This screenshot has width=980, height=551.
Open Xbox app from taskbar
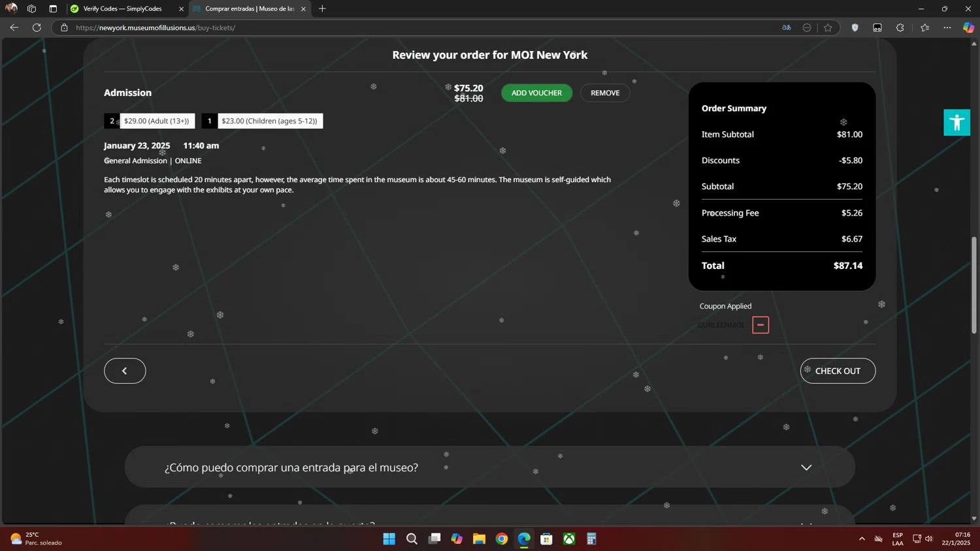569,539
